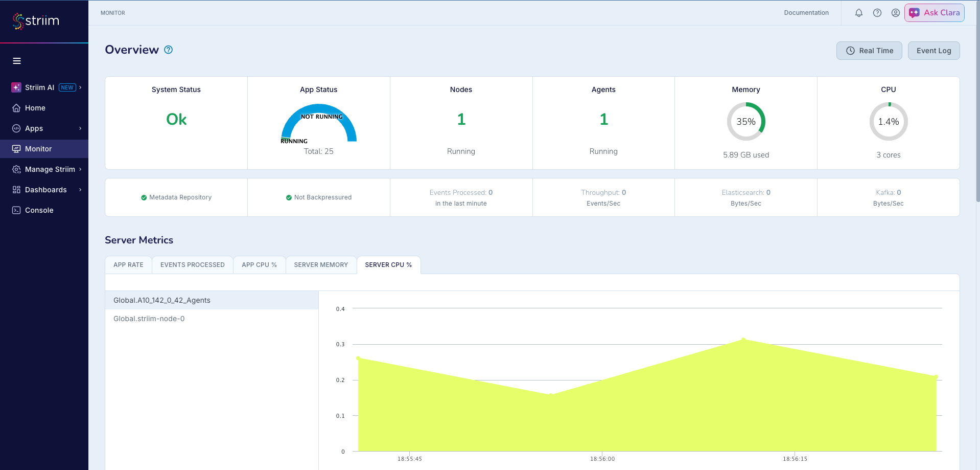This screenshot has width=980, height=470.
Task: Click the Home house icon
Action: [16, 108]
